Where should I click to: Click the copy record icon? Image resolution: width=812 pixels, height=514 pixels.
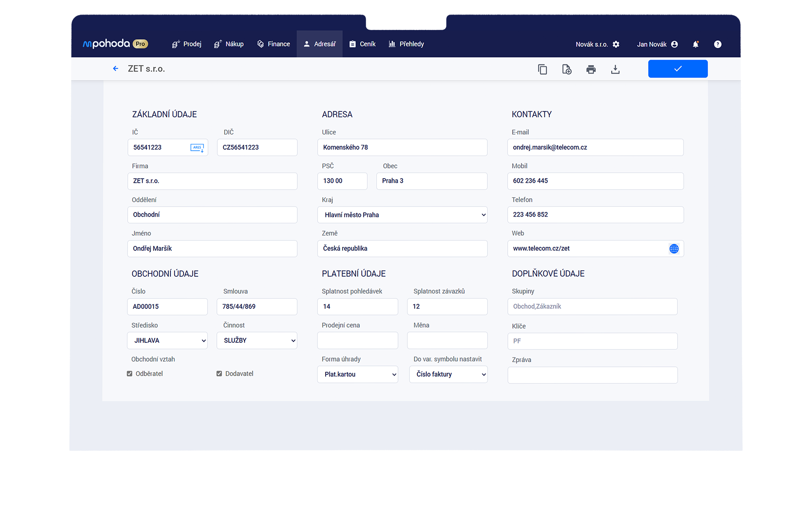click(x=542, y=69)
